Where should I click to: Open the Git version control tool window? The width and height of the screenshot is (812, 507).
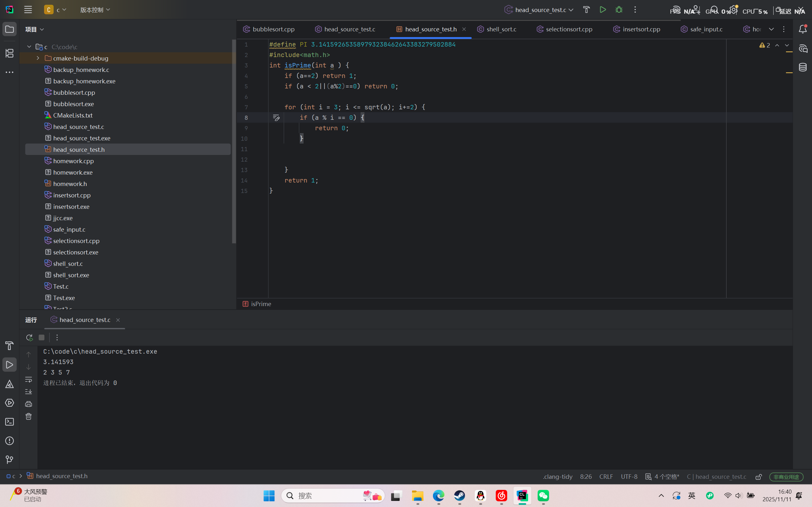coord(10,459)
